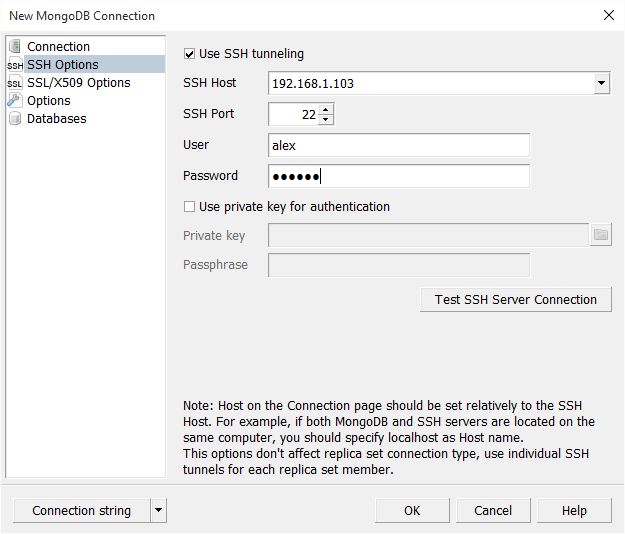This screenshot has width=625, height=534.
Task: Click the 'User' label
Action: pos(196,145)
